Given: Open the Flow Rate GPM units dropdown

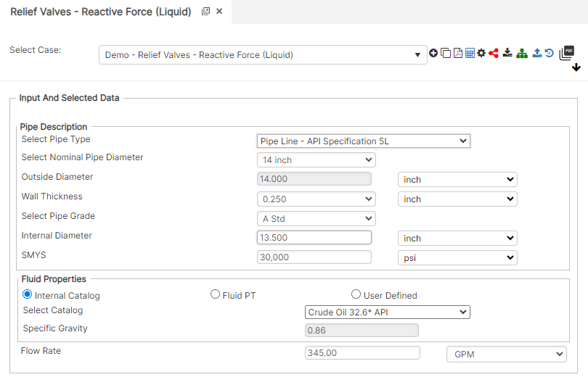Looking at the screenshot, I should pos(506,355).
